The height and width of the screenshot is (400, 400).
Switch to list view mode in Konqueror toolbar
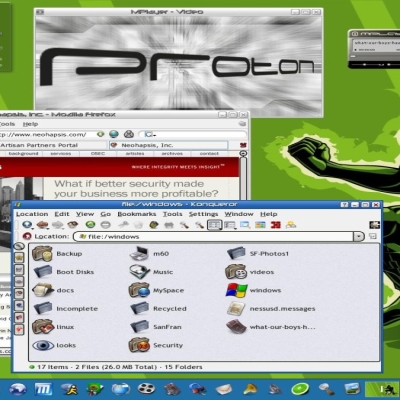tap(230, 226)
